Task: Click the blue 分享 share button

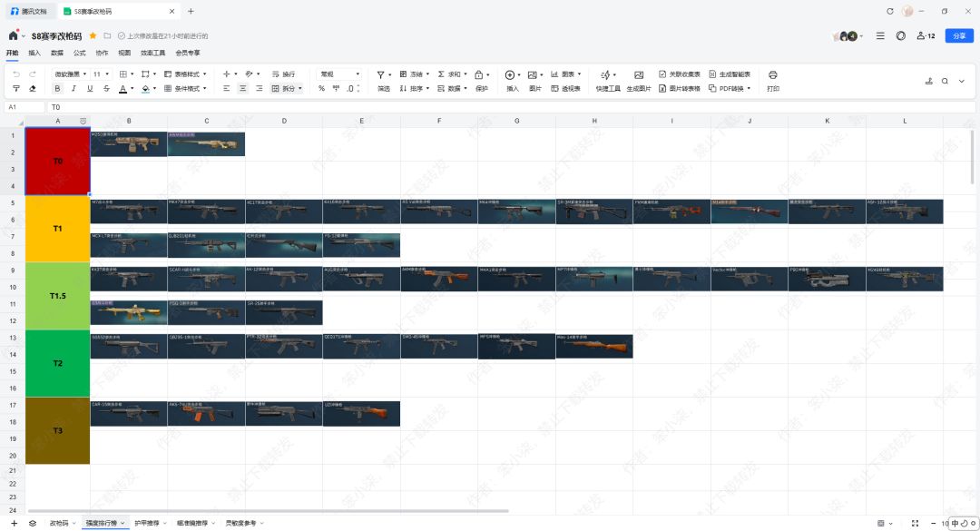Action: tap(959, 35)
